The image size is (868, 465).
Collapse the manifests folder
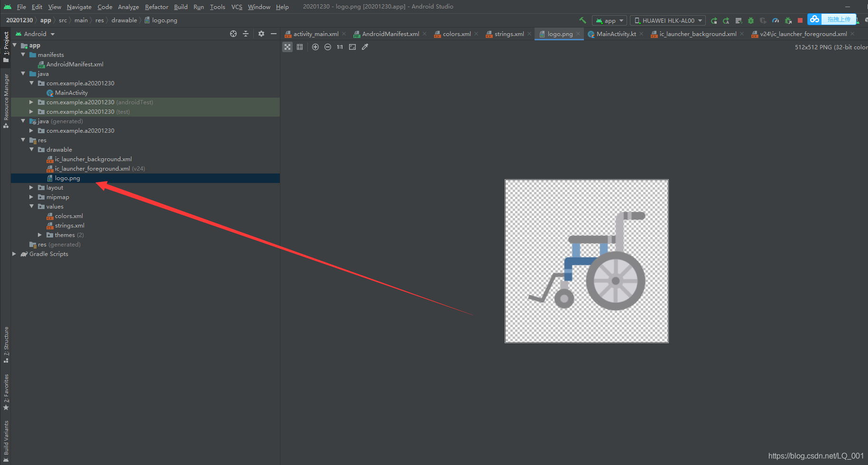(x=23, y=55)
